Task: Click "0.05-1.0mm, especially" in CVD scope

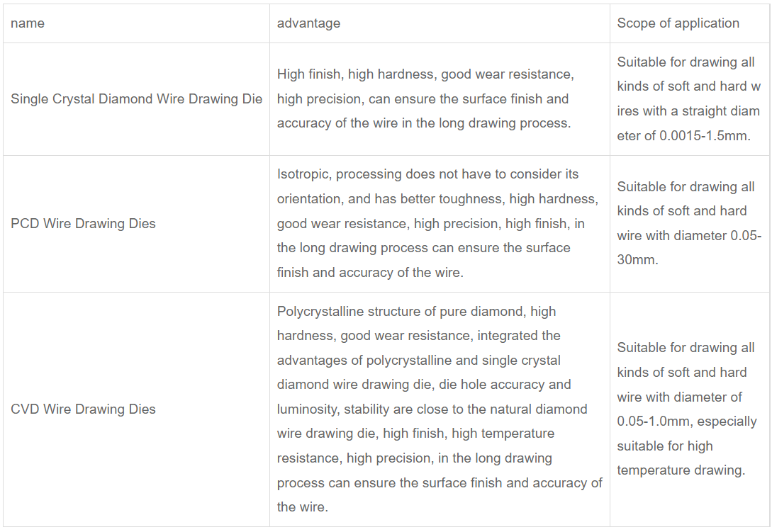Action: click(x=686, y=421)
